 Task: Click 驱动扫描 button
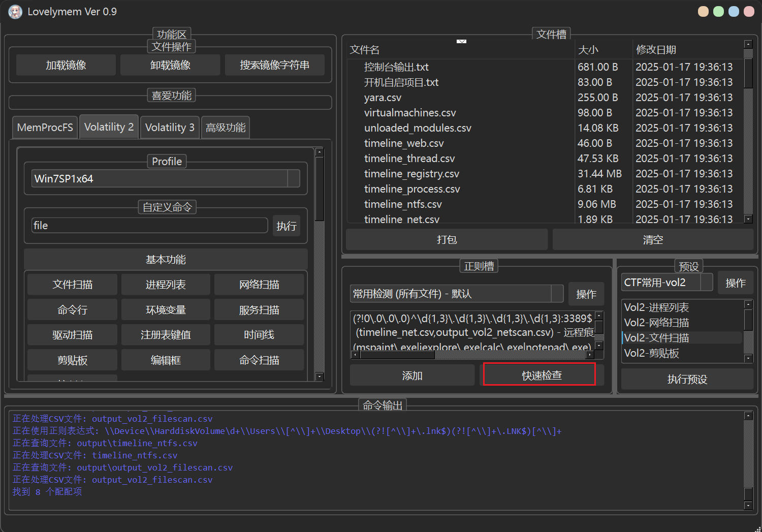[72, 335]
